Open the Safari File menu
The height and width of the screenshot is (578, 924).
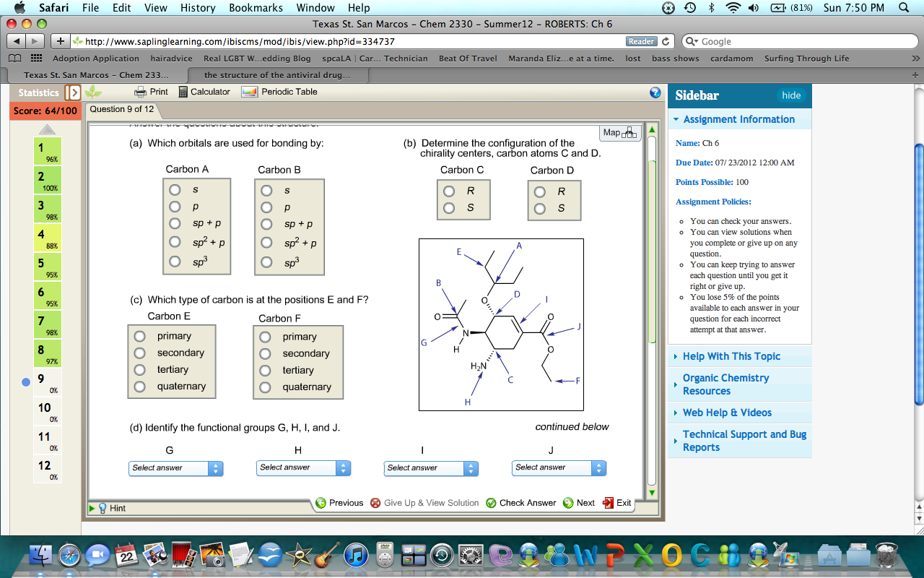tap(91, 8)
